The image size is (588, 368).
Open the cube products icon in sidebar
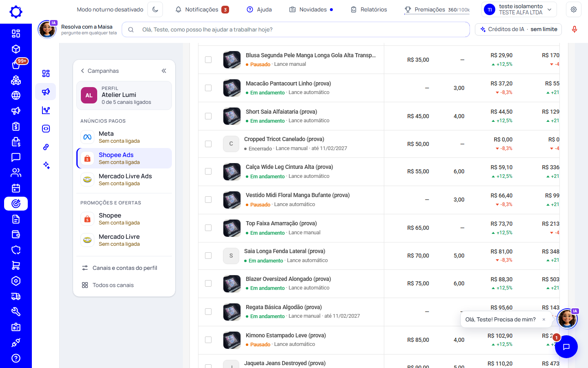(x=16, y=49)
